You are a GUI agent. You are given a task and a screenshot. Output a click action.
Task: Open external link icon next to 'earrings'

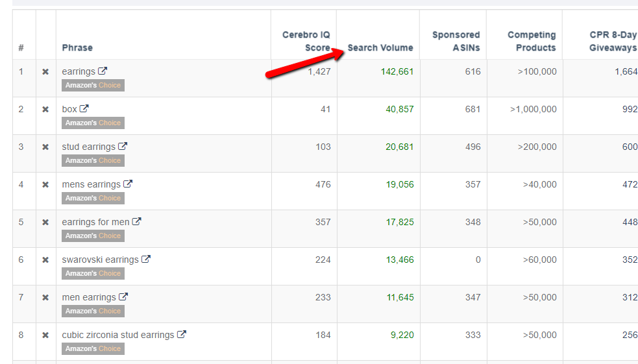[x=103, y=71]
